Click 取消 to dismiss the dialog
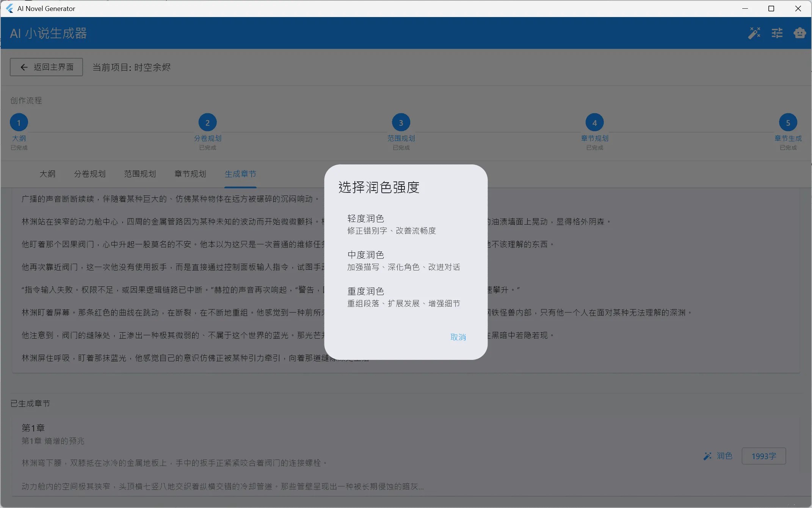The height and width of the screenshot is (508, 812). [458, 337]
